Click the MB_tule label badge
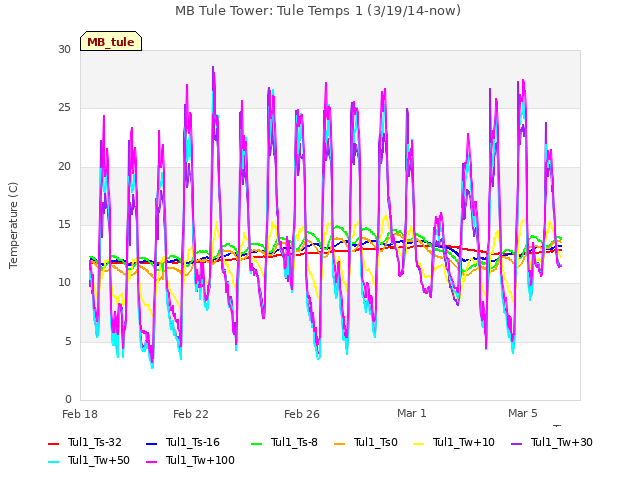This screenshot has height=480, width=640. (x=111, y=41)
